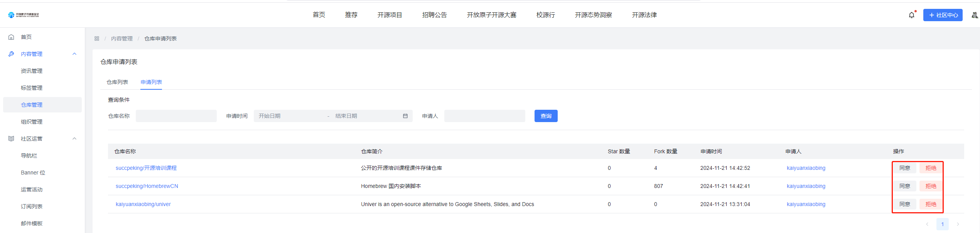The image size is (980, 233).
Task: Click the Fork 数量 column header
Action: pyautogui.click(x=666, y=151)
